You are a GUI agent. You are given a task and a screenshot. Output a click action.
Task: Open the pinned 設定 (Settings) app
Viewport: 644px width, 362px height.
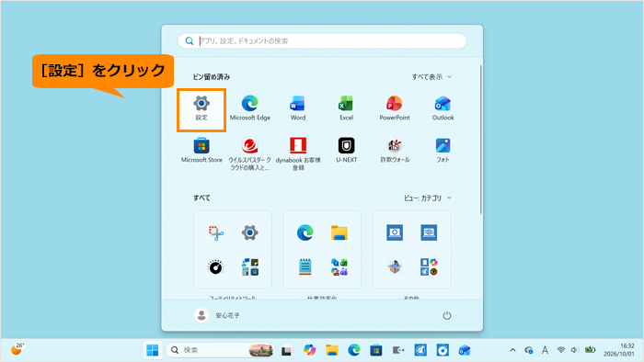click(201, 109)
